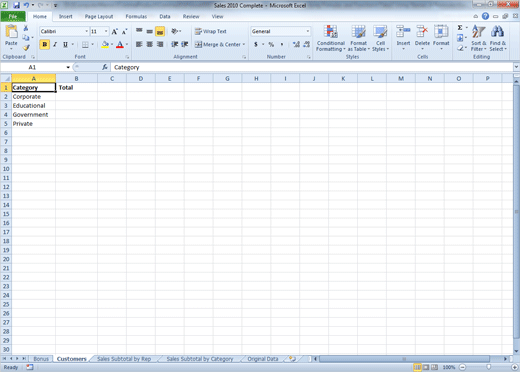The height and width of the screenshot is (372, 520).
Task: Open Sales Subtotal by Category sheet
Action: pyautogui.click(x=200, y=359)
